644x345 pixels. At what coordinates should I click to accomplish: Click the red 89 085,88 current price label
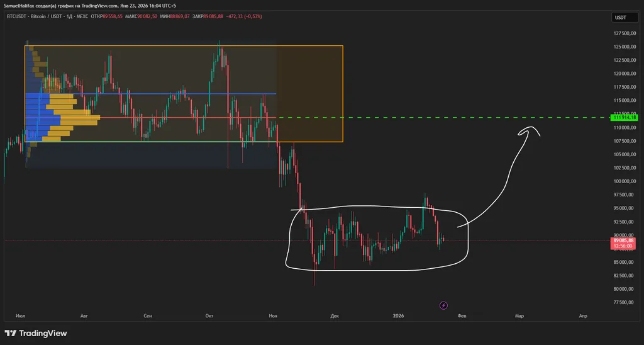(625, 240)
